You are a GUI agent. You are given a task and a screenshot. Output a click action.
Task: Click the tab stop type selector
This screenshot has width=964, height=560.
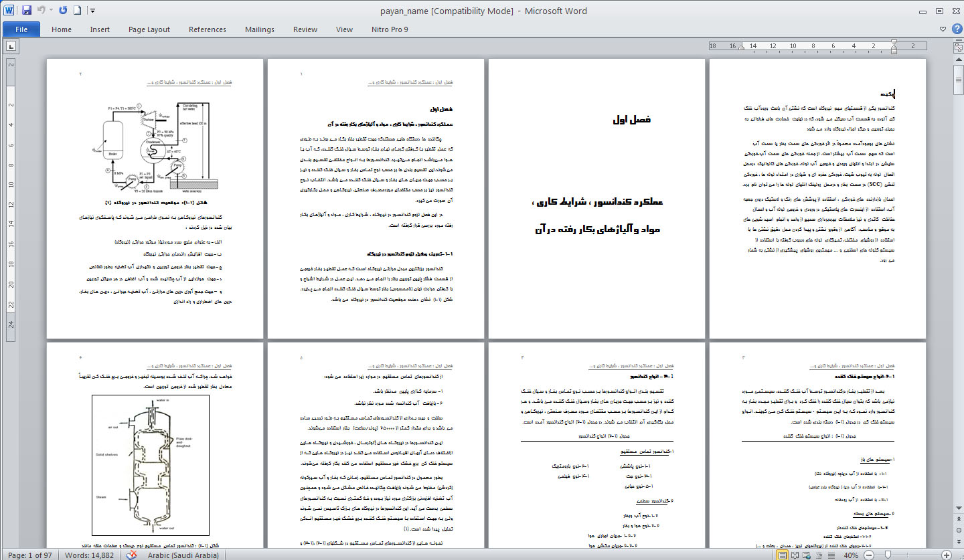11,46
